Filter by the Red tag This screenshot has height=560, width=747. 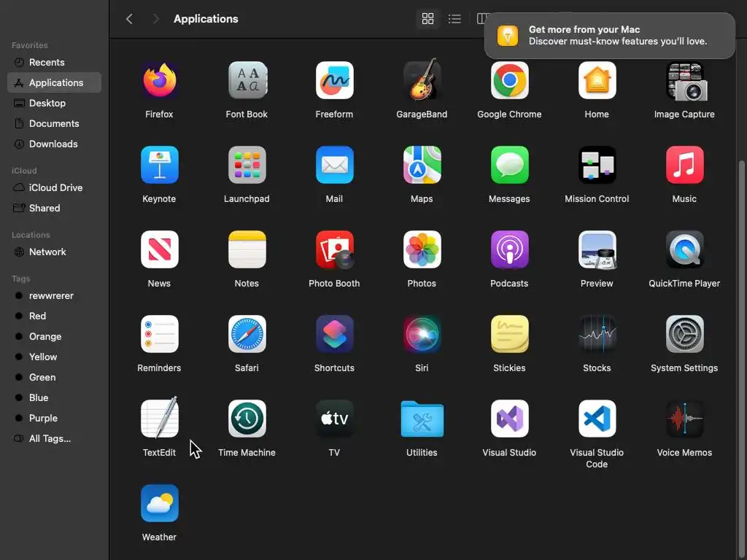coord(54,316)
